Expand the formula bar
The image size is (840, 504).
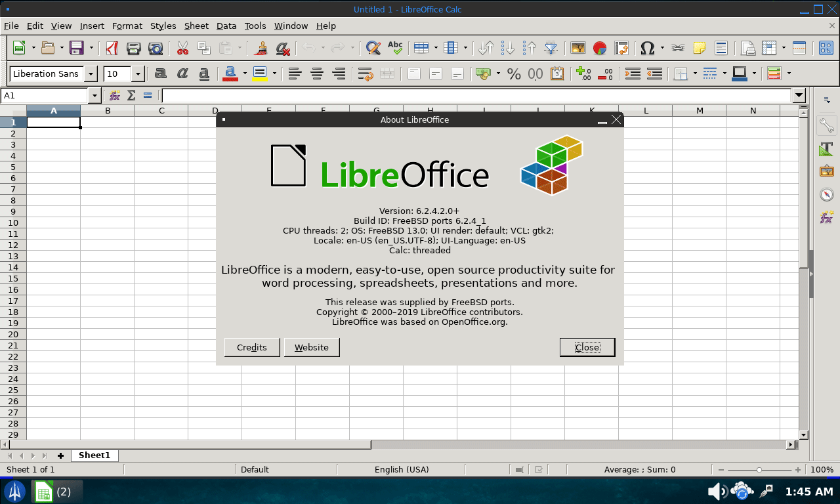[x=799, y=96]
